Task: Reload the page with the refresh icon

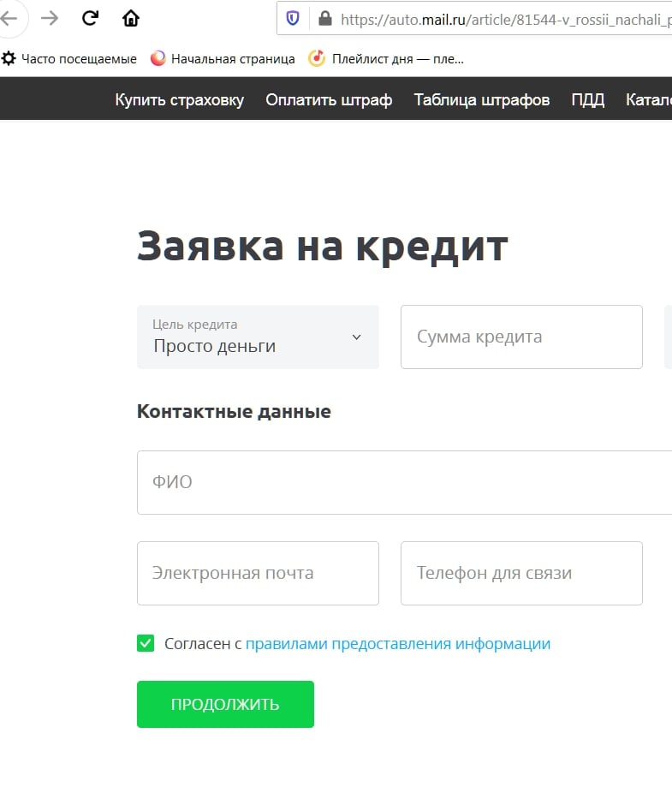Action: pyautogui.click(x=91, y=19)
